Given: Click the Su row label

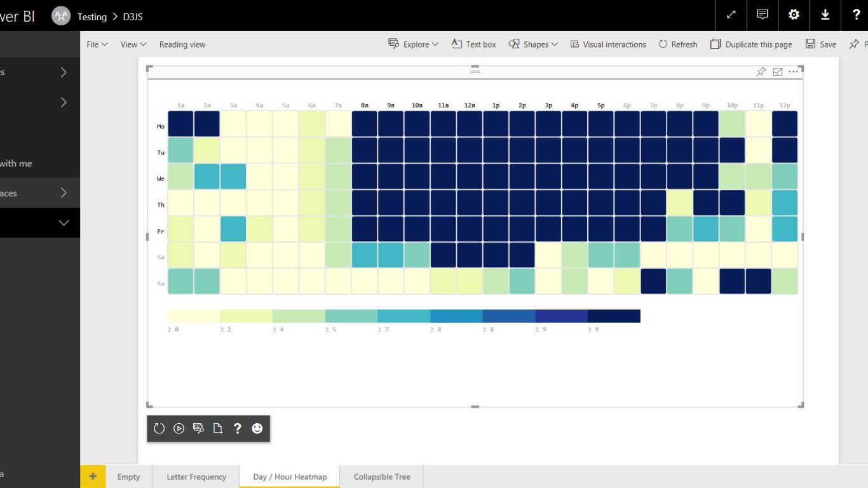Looking at the screenshot, I should pyautogui.click(x=161, y=283).
